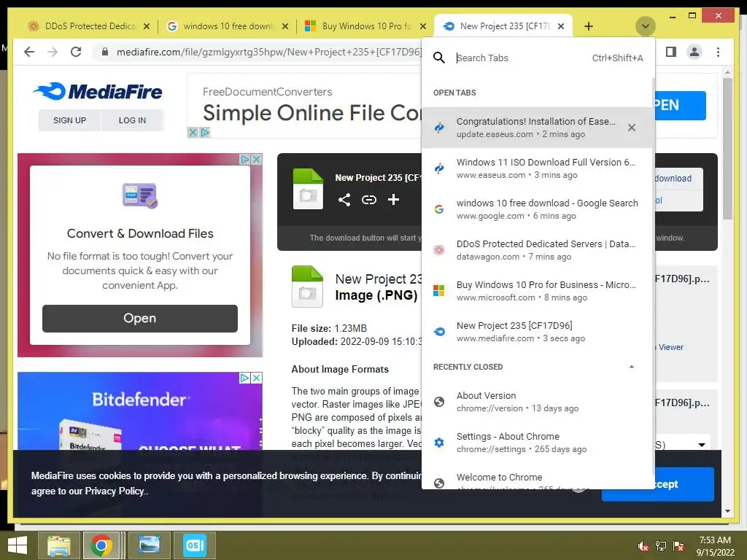Close the New Project 235 tab
The width and height of the screenshot is (747, 560).
tap(561, 26)
